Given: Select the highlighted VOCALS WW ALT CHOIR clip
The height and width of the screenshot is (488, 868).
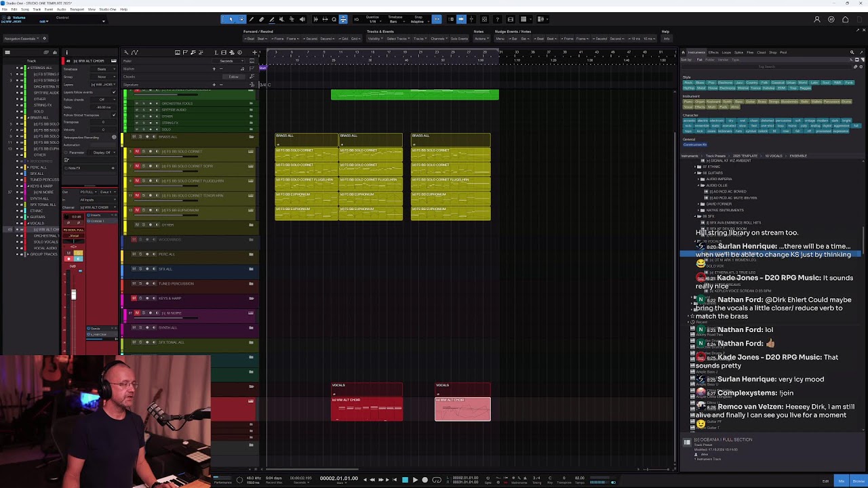Looking at the screenshot, I should 462,409.
